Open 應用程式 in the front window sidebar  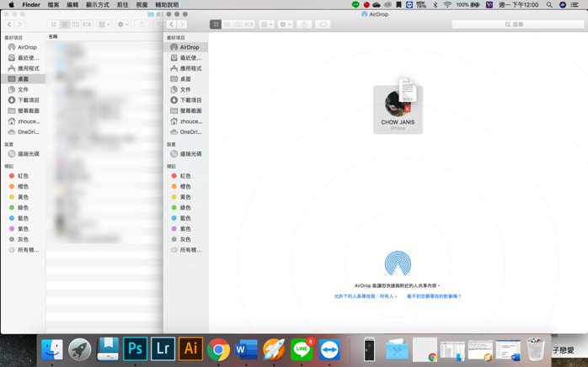click(x=190, y=68)
